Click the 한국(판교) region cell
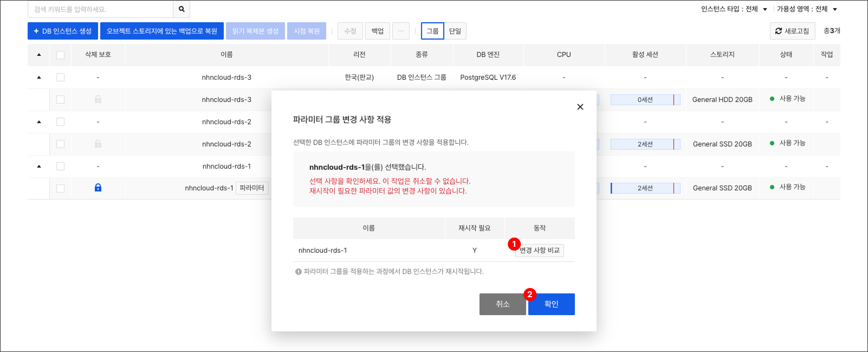 tap(359, 78)
